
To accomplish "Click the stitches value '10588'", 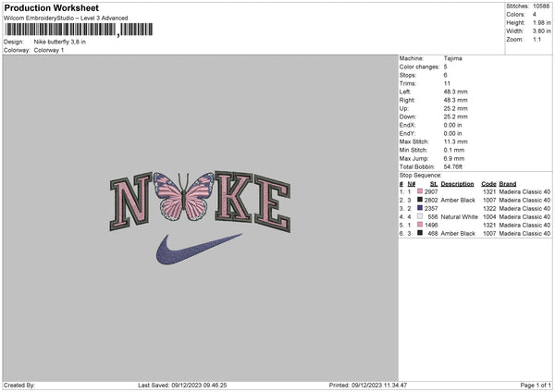I will tap(541, 6).
